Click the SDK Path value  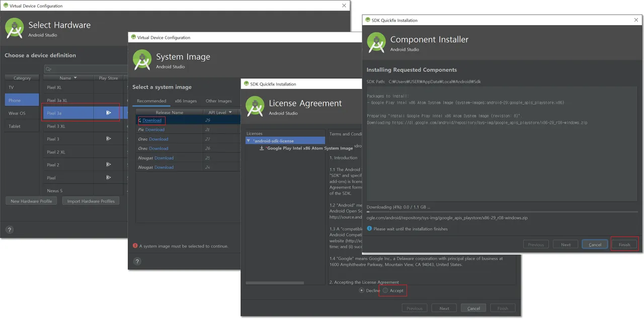pyautogui.click(x=435, y=81)
